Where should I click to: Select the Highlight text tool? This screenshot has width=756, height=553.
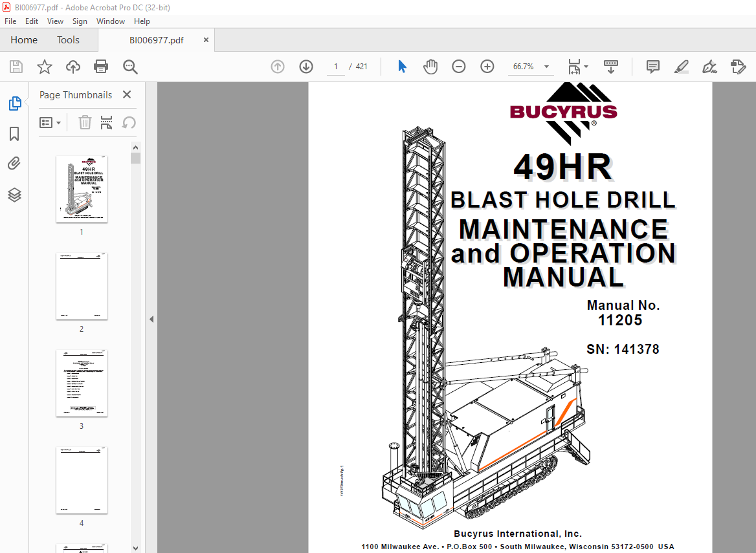pyautogui.click(x=682, y=67)
